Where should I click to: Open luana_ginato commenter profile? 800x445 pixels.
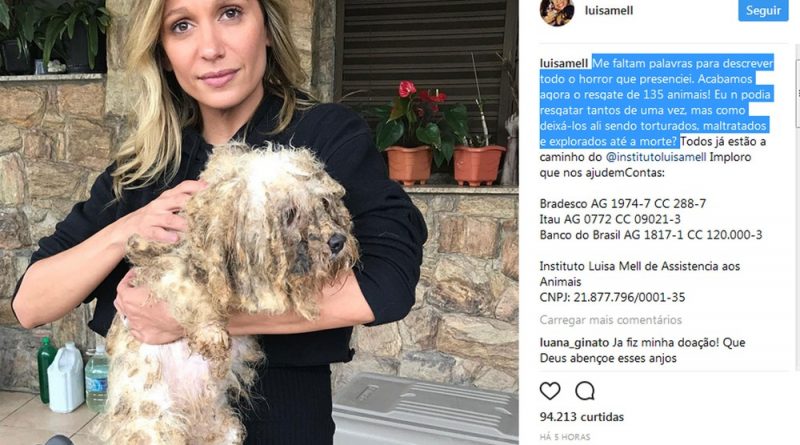pos(574,342)
